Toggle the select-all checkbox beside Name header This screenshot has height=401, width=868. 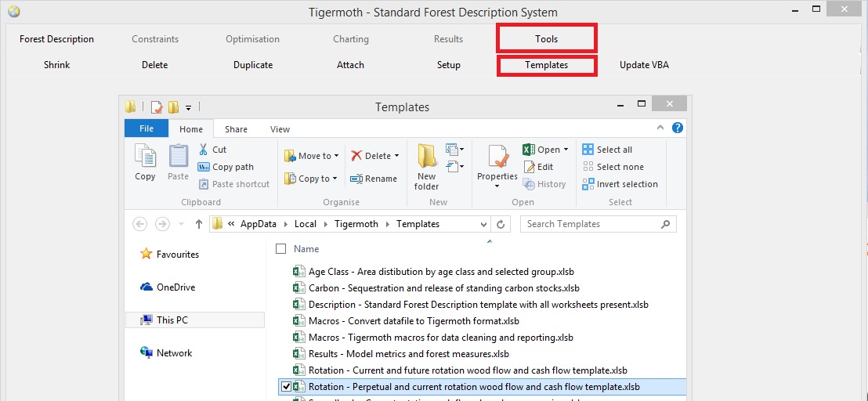tap(280, 249)
